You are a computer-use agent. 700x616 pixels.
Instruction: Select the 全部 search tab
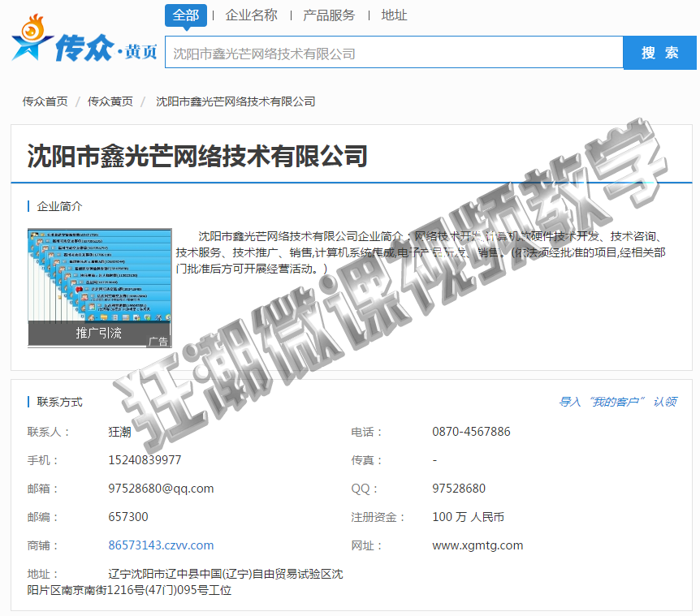186,15
